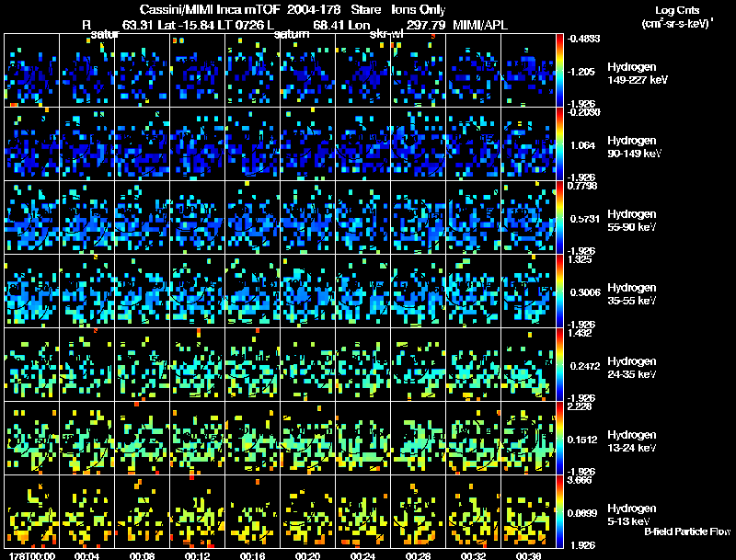Select the 13-24 keV image at 00:08
The width and height of the screenshot is (736, 560).
(143, 438)
